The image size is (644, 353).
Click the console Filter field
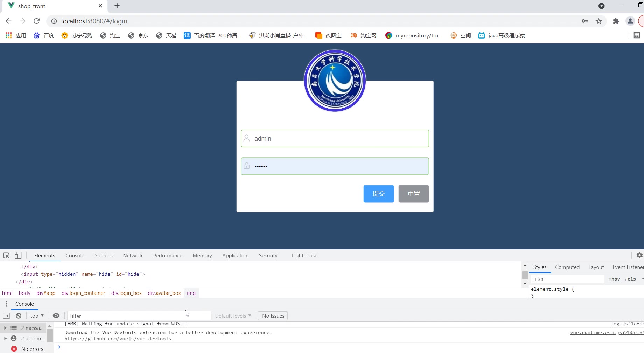tap(139, 316)
